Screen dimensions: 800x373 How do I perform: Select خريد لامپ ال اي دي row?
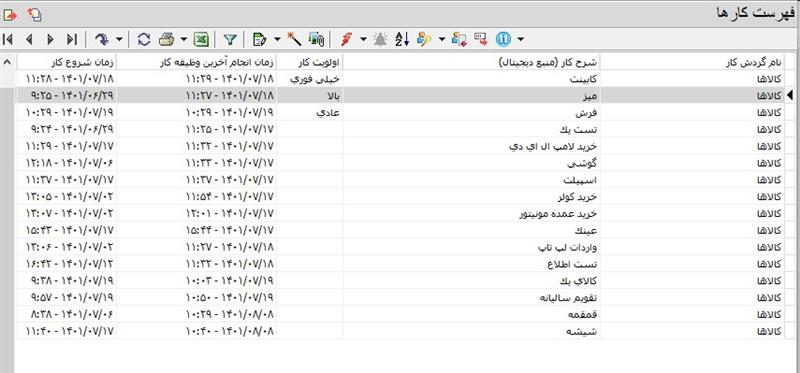(x=400, y=146)
